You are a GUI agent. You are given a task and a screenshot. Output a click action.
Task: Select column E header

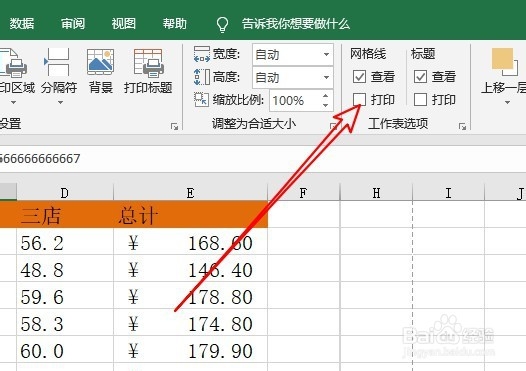tap(191, 193)
